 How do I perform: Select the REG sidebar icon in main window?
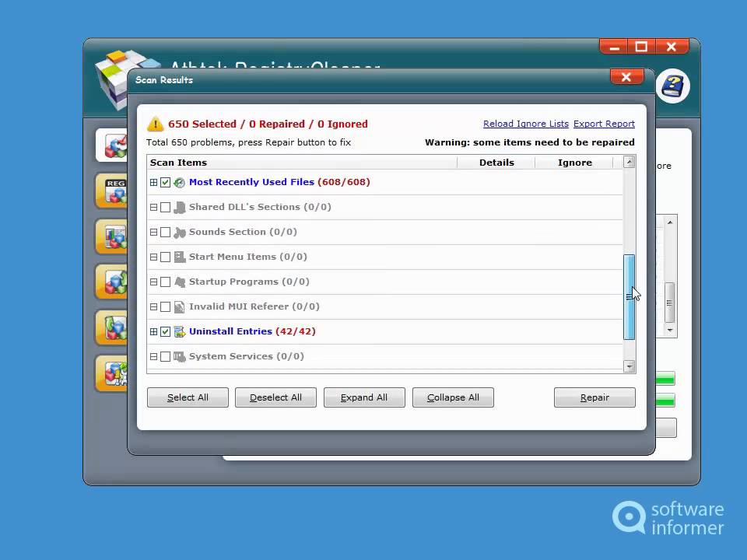click(x=112, y=191)
